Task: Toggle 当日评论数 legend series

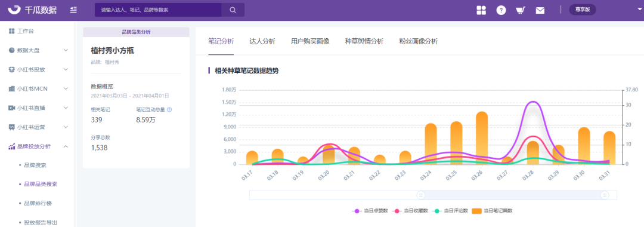Action: click(450, 210)
